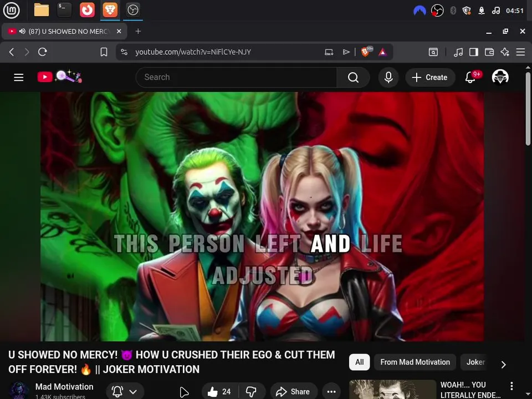Open the tab search icon in the toolbar
532x399 pixels.
coord(433,52)
